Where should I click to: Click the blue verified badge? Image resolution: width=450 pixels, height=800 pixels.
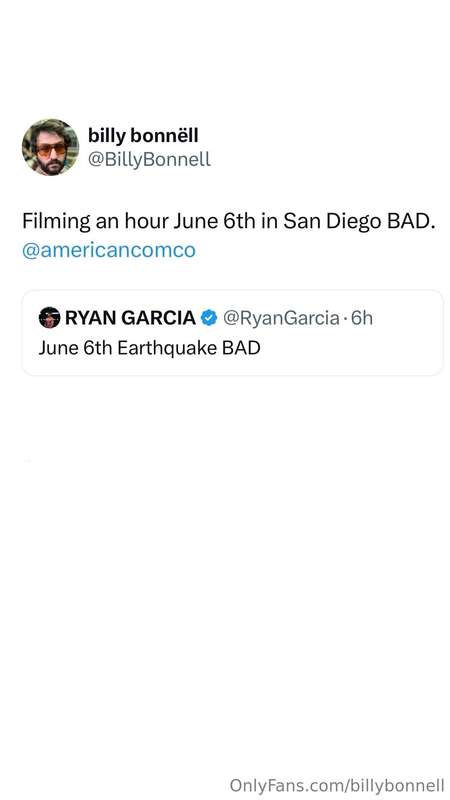(209, 318)
